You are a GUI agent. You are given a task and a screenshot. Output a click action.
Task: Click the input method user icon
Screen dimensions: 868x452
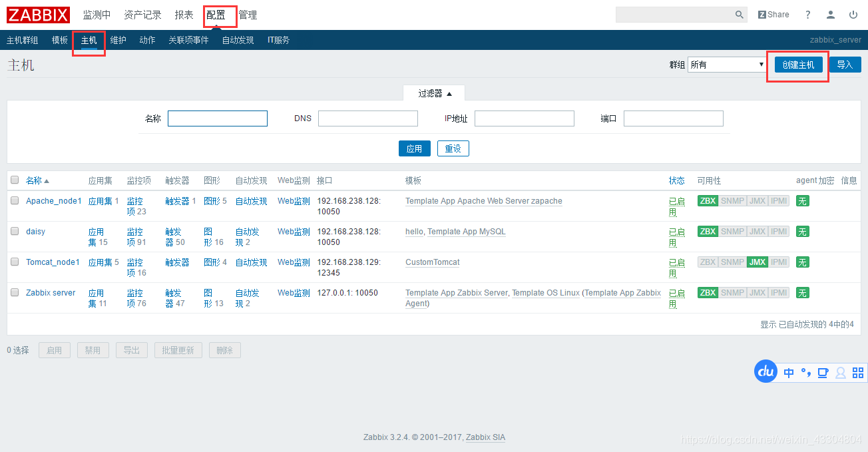coord(841,373)
